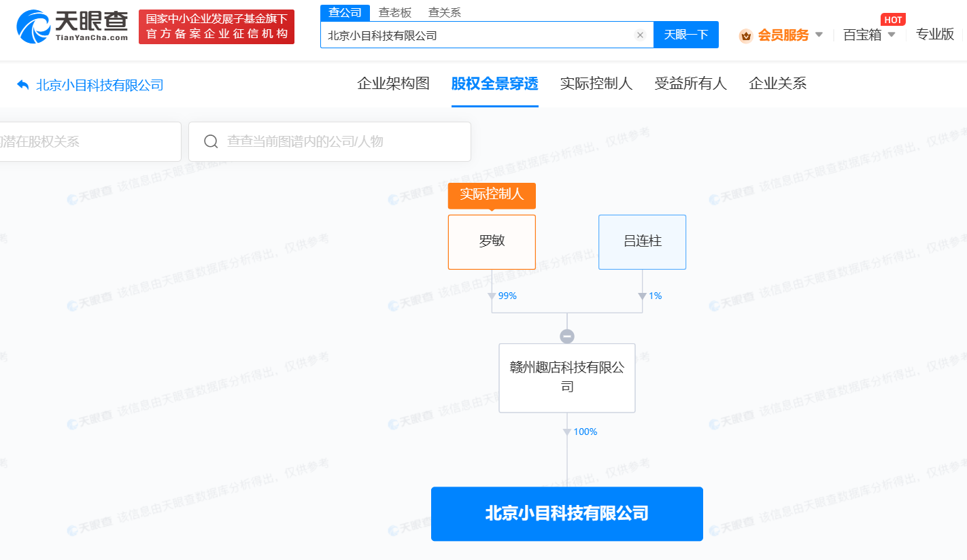
Task: Switch to the 查公司 search tab
Action: [345, 12]
